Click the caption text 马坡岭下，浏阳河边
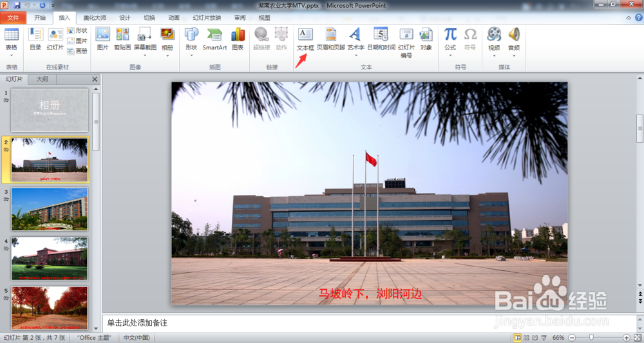The image size is (644, 343). [x=370, y=293]
